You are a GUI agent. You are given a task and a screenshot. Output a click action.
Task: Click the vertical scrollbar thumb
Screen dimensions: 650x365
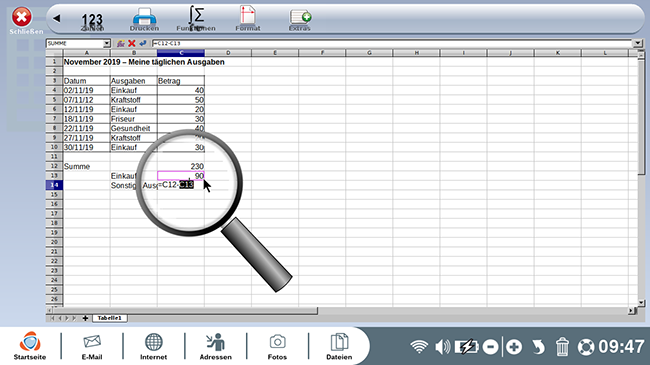[x=641, y=116]
